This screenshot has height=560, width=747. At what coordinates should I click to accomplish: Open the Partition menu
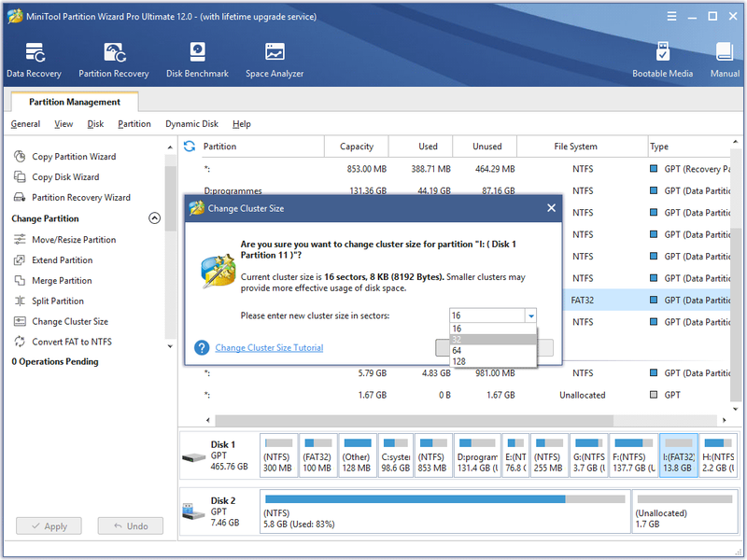coord(134,124)
